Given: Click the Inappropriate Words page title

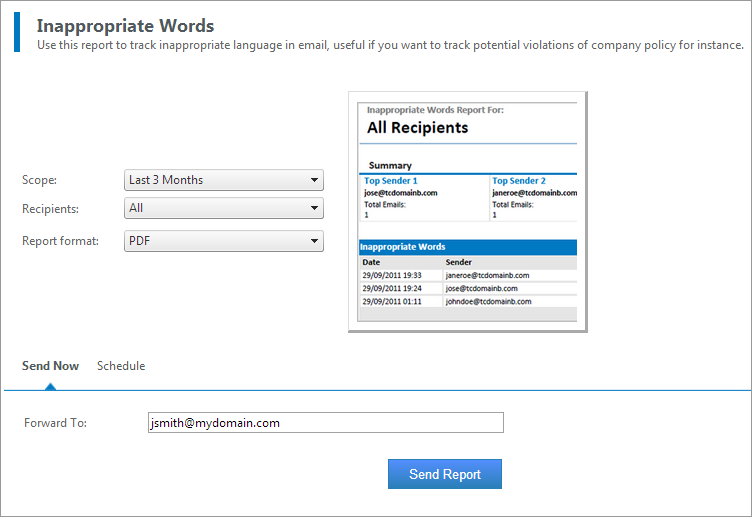Looking at the screenshot, I should click(x=125, y=25).
